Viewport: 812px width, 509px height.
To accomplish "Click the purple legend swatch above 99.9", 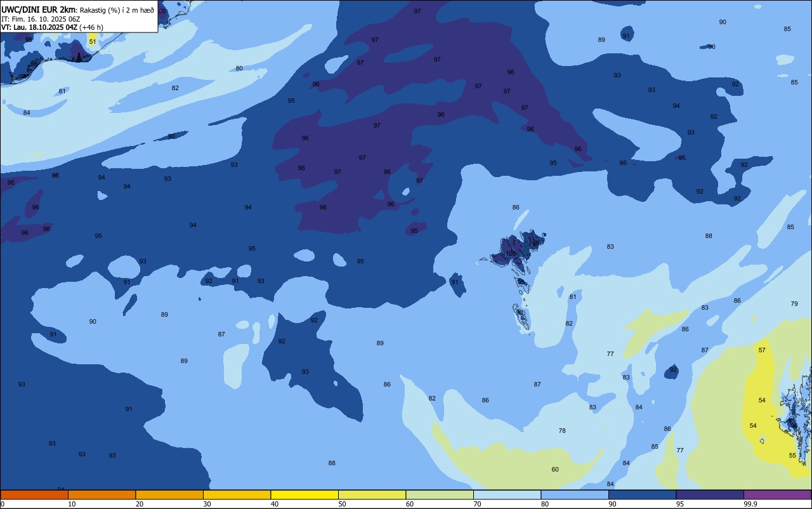I will tap(777, 494).
